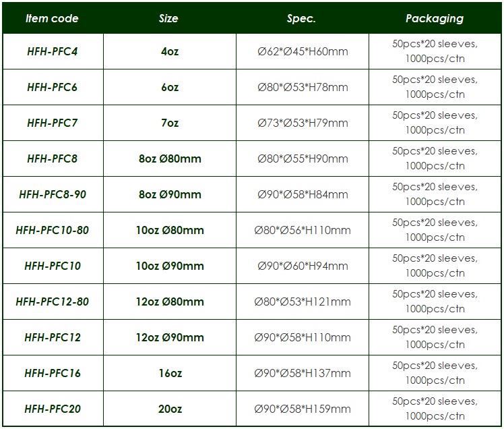Image resolution: width=504 pixels, height=429 pixels.
Task: Choose the HFH-PFC10-80 item code
Action: [x=52, y=230]
